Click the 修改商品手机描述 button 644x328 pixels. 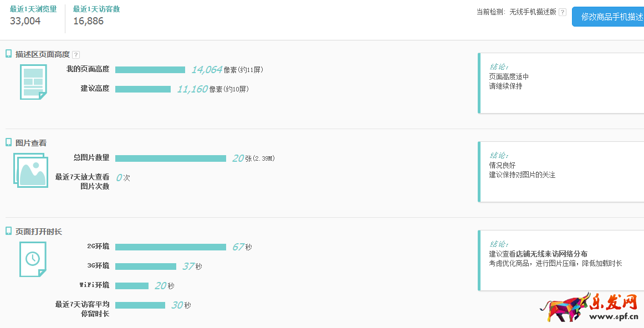pos(610,17)
